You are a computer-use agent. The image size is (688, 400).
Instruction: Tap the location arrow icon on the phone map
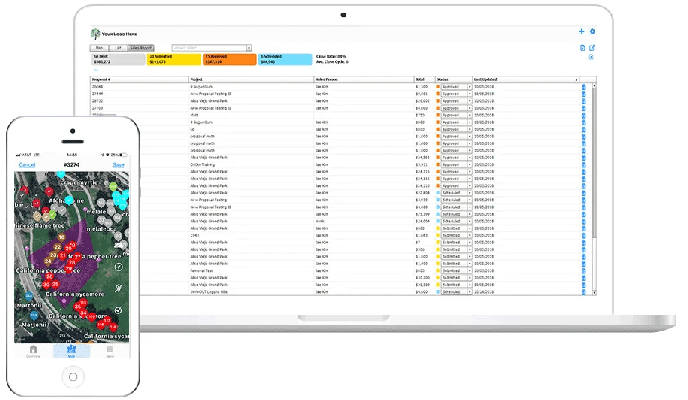[x=118, y=288]
